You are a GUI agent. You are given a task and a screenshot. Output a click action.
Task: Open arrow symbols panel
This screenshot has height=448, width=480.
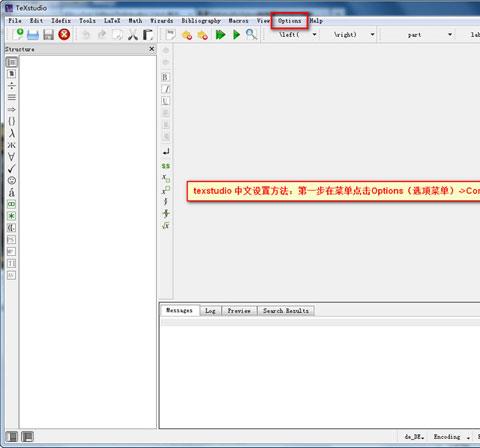coord(12,109)
